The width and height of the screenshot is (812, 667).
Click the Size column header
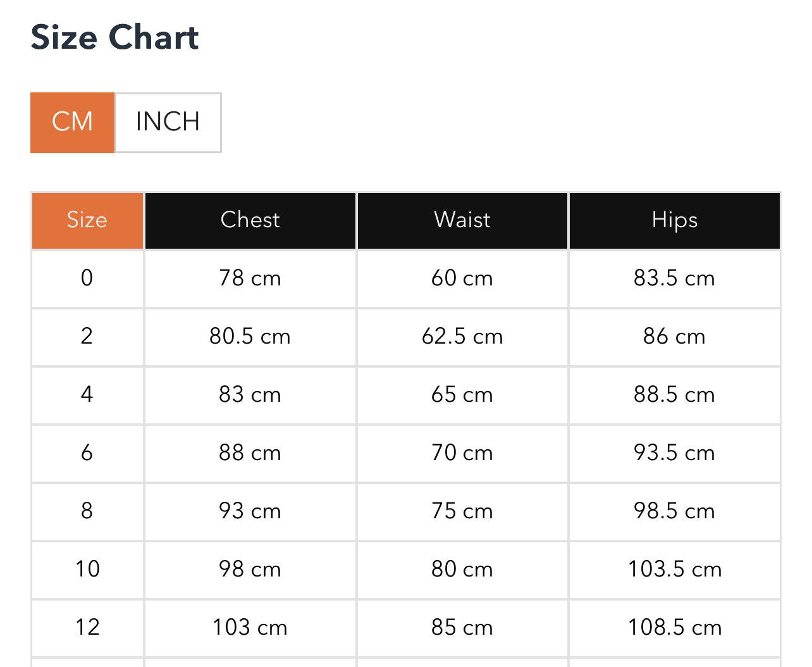(87, 220)
